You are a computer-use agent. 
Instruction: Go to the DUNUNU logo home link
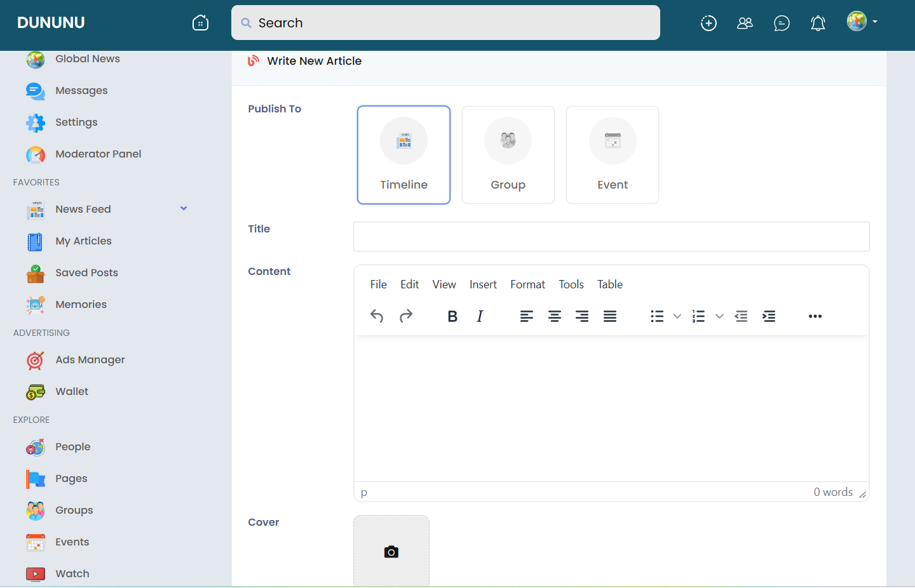pyautogui.click(x=51, y=23)
